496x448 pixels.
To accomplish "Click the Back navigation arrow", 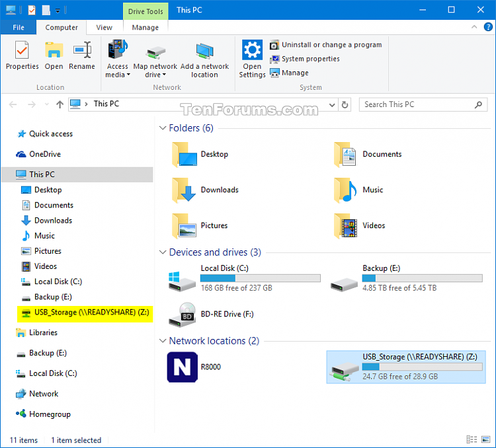I will [13, 104].
